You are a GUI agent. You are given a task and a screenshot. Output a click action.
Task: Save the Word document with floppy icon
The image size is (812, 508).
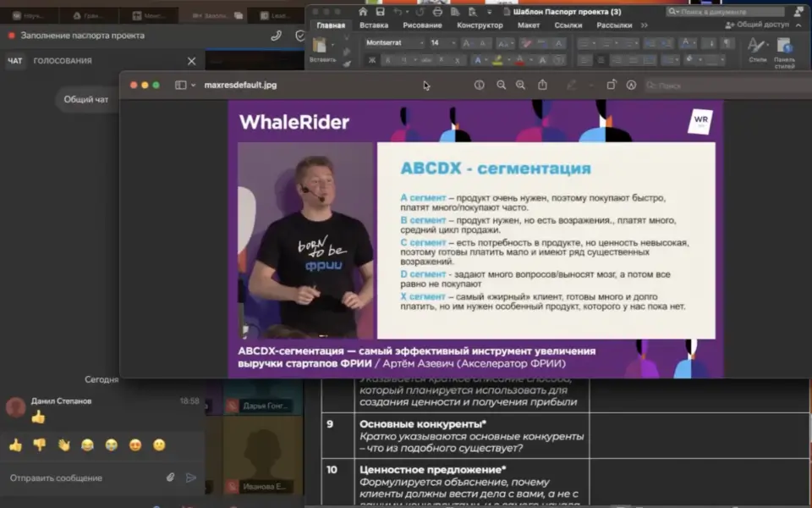tap(380, 11)
